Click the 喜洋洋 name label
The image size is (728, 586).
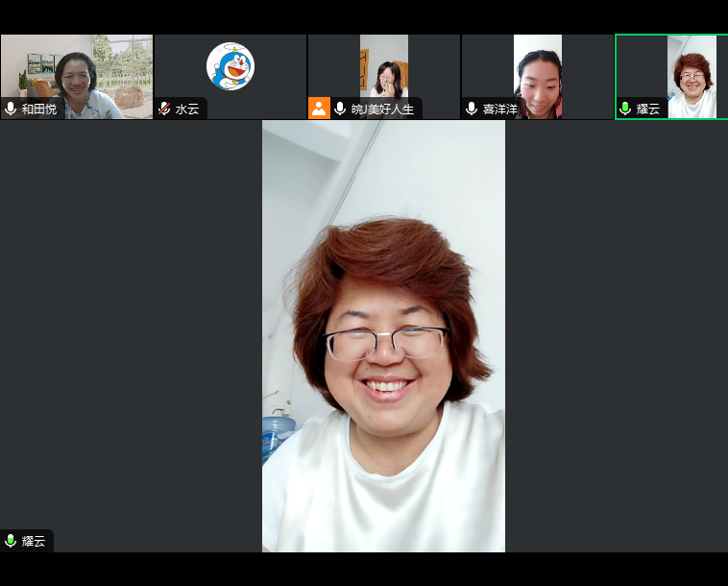[x=499, y=110]
